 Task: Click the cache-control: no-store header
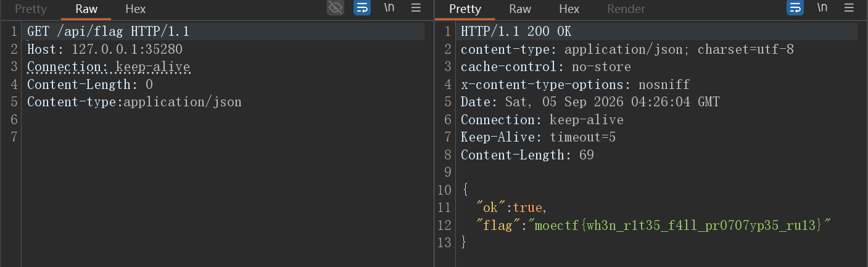coord(546,67)
